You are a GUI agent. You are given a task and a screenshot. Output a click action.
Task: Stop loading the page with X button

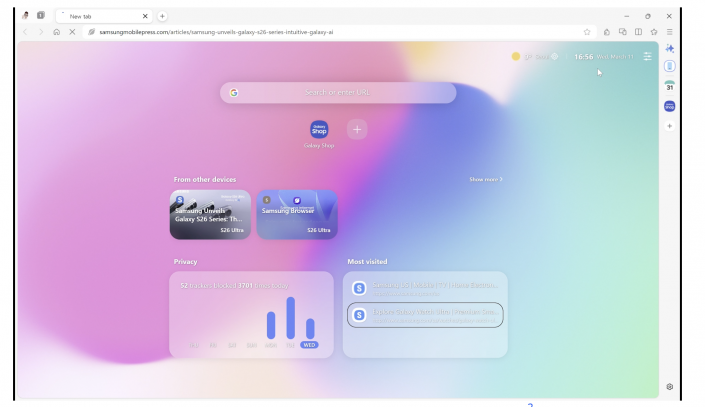(x=72, y=32)
